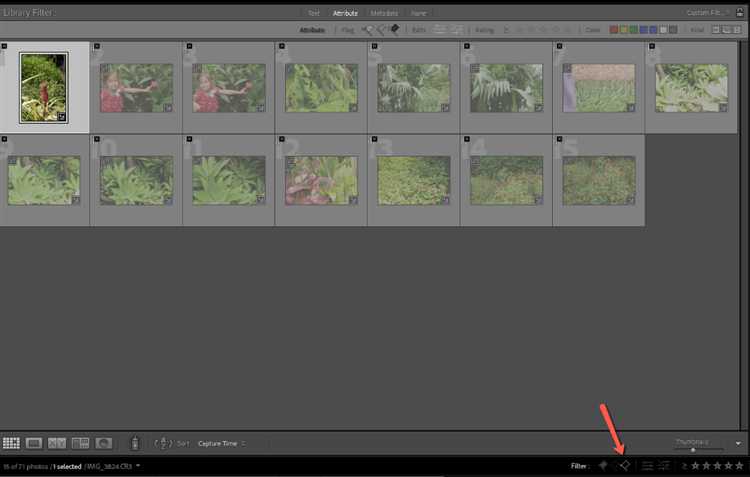The image size is (750, 477).
Task: Filter by green color label
Action: pyautogui.click(x=633, y=30)
